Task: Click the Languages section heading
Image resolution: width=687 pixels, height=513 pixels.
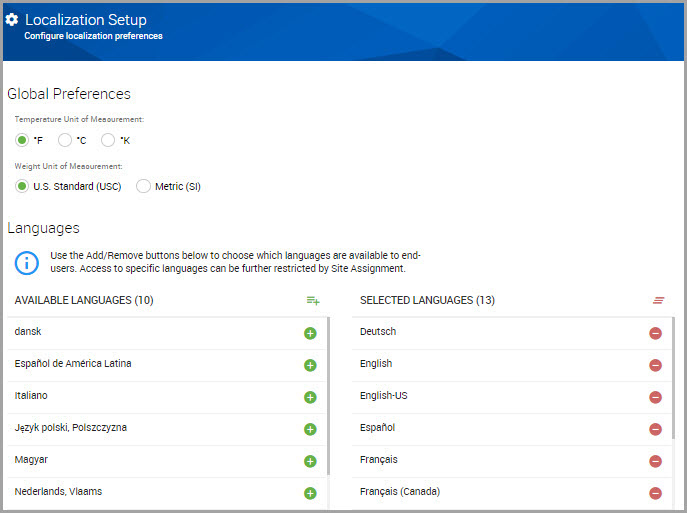Action: [43, 228]
